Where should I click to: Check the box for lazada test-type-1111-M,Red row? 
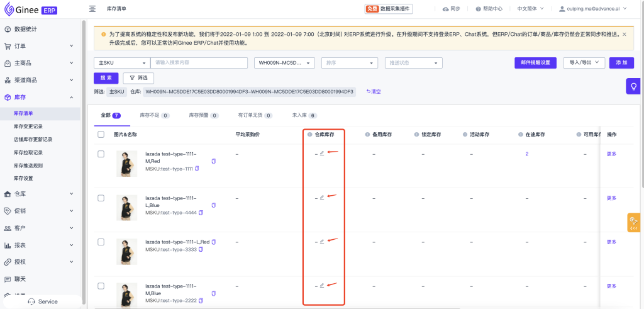(101, 154)
